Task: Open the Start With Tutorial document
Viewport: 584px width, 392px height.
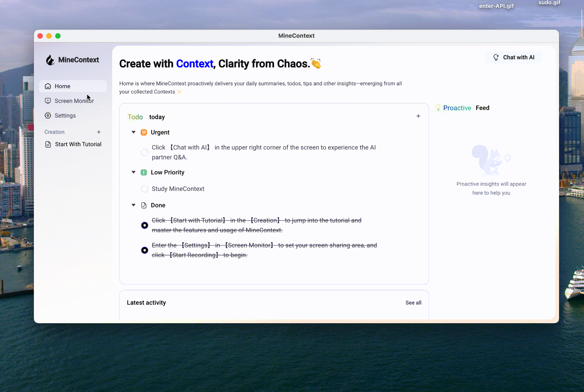Action: [78, 144]
